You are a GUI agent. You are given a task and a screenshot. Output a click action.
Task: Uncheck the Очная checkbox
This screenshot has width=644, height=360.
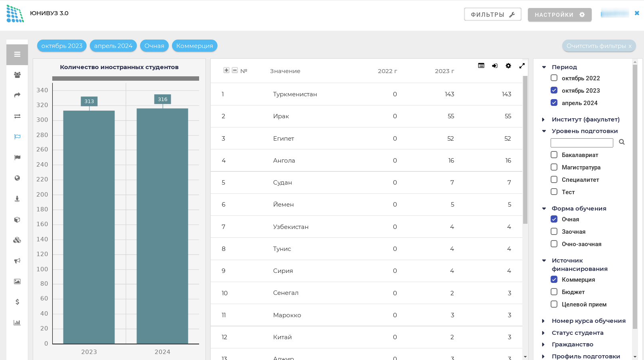click(x=554, y=219)
